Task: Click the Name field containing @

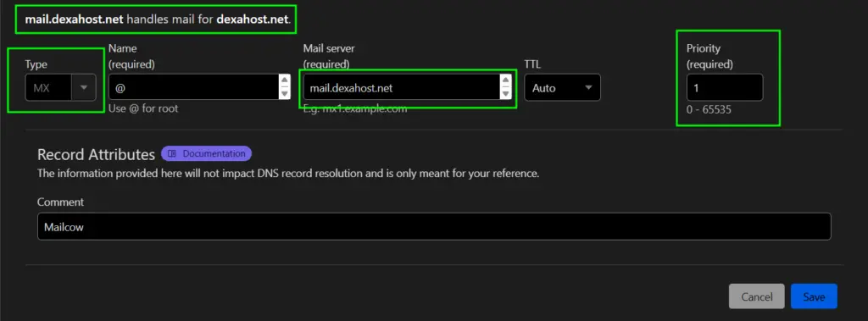Action: coord(200,87)
